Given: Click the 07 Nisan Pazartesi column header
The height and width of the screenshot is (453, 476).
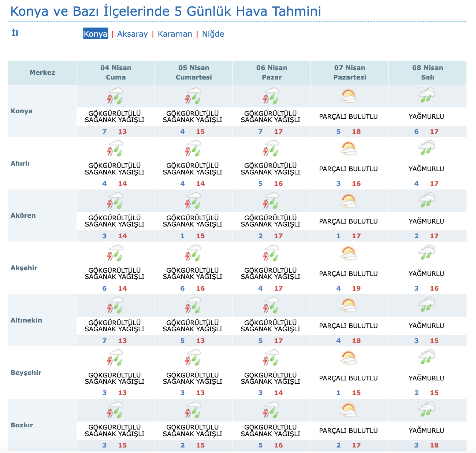Looking at the screenshot, I should click(350, 73).
